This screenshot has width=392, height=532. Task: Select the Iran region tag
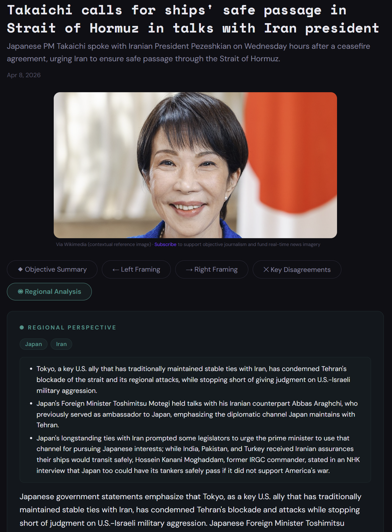pos(61,344)
